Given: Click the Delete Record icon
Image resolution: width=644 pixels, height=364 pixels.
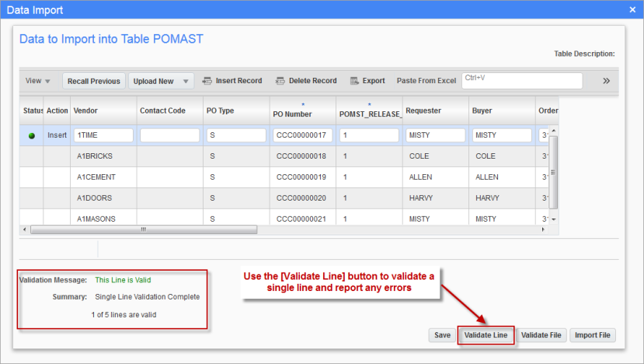Looking at the screenshot, I should 280,81.
